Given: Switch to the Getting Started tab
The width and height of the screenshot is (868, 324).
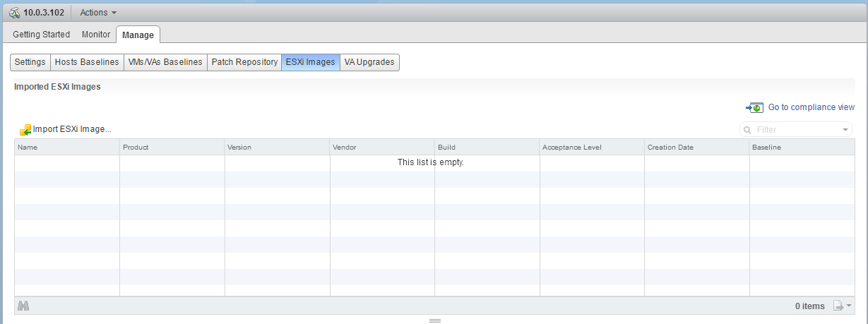Looking at the screenshot, I should tap(42, 34).
